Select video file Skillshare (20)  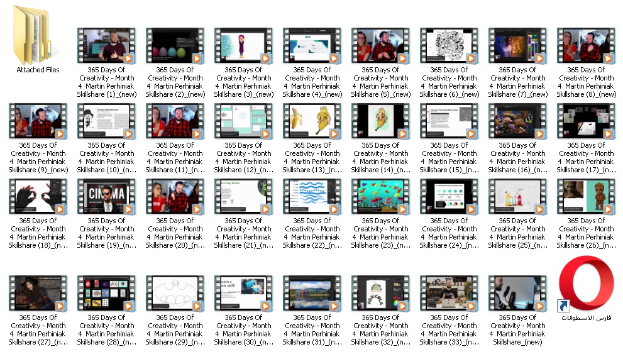coord(175,197)
